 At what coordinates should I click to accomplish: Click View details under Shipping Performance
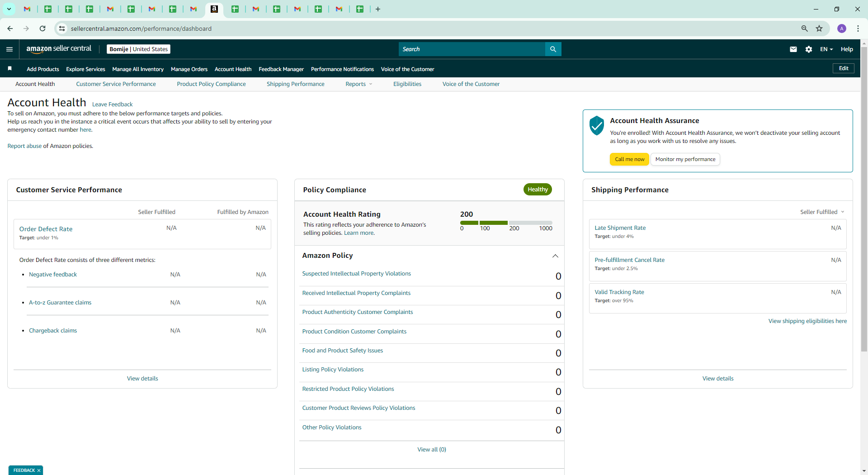[x=718, y=379]
